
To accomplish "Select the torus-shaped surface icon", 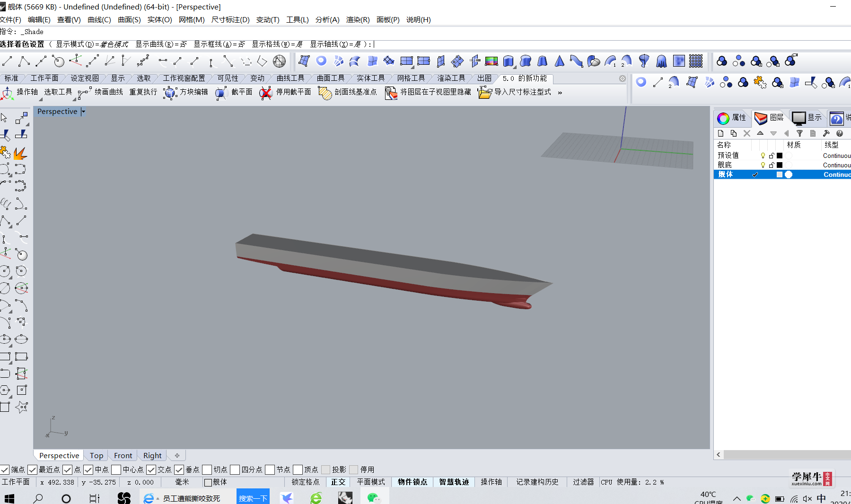I will [321, 61].
